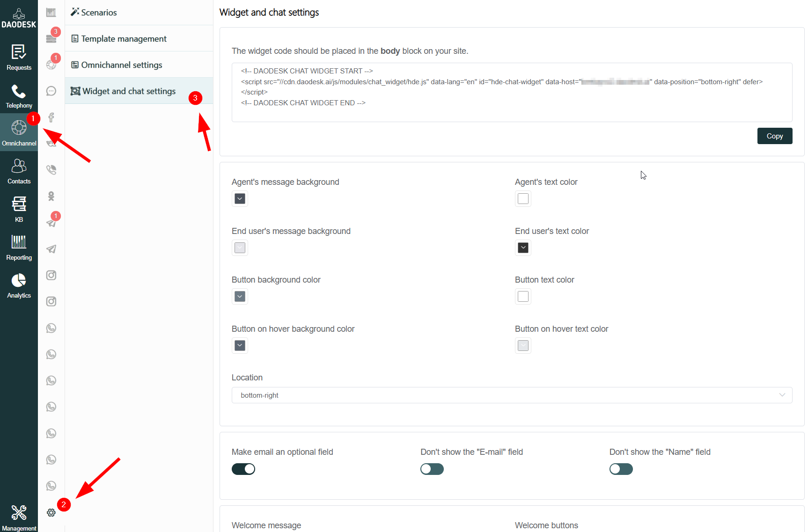
Task: Open the Odnoklassniki channel icon
Action: (51, 196)
